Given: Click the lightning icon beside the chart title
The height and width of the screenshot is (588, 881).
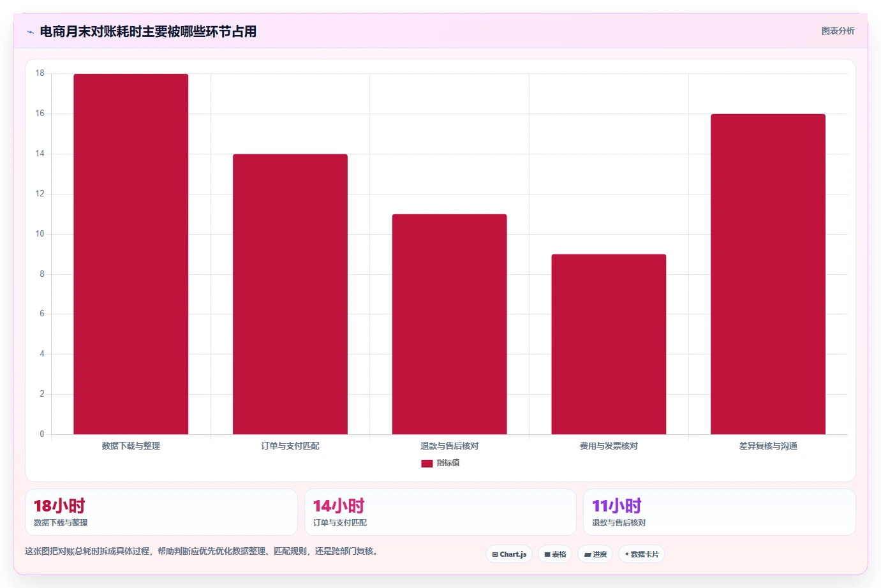Looking at the screenshot, I should [x=30, y=32].
